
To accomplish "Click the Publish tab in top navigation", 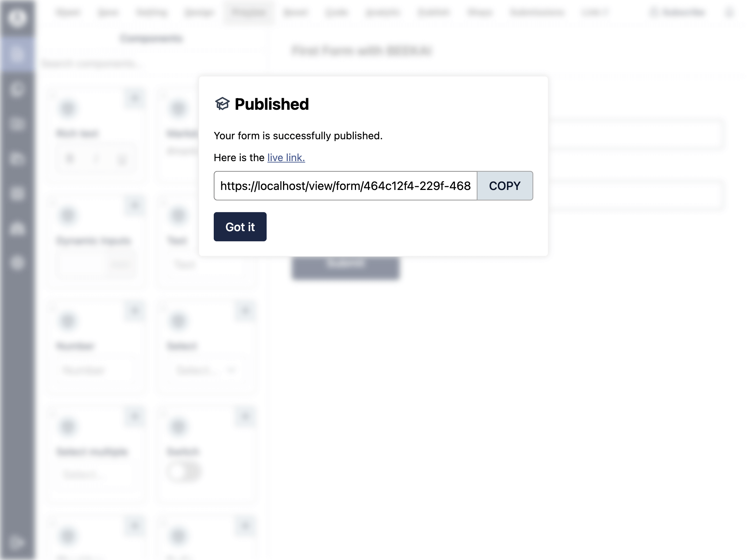I will click(248, 13).
